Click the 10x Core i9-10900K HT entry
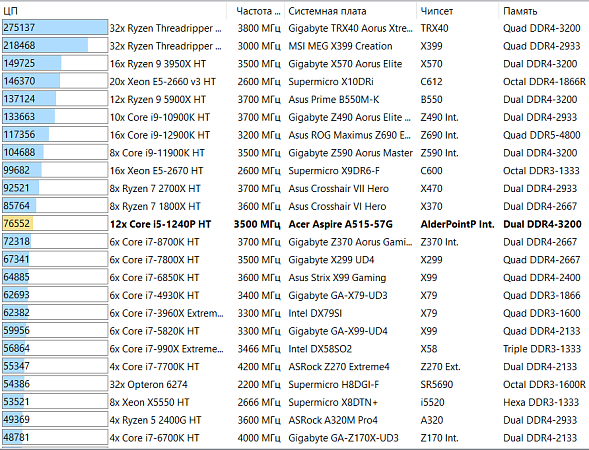 pos(160,117)
